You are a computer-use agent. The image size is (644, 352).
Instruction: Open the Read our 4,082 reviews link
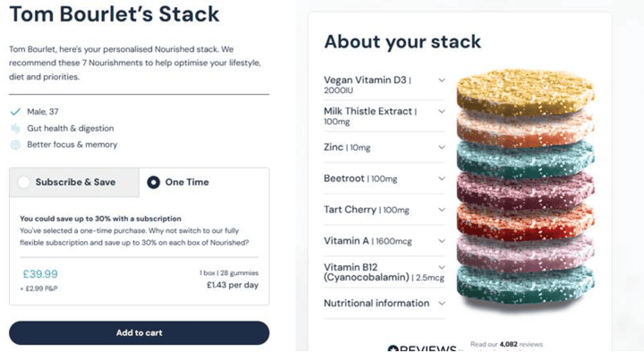tap(506, 344)
